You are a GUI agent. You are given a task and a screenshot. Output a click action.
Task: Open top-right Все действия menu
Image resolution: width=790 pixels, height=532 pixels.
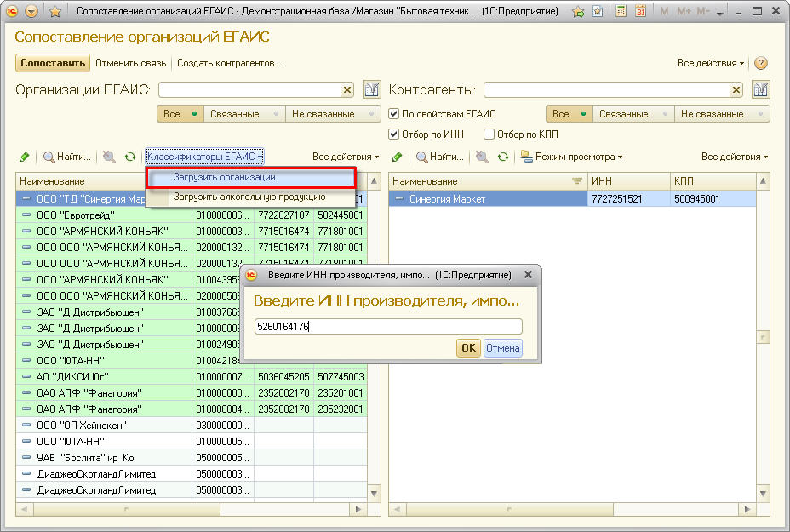coord(711,63)
